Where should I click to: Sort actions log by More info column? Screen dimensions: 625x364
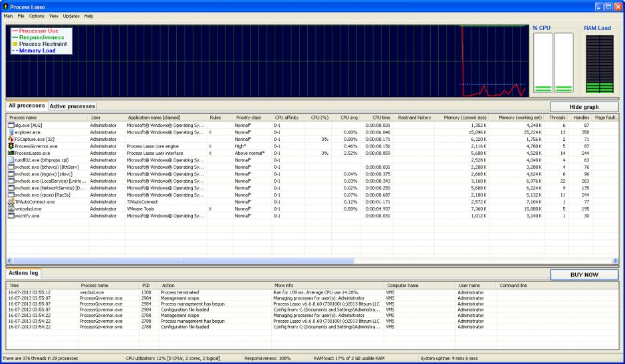coord(328,285)
